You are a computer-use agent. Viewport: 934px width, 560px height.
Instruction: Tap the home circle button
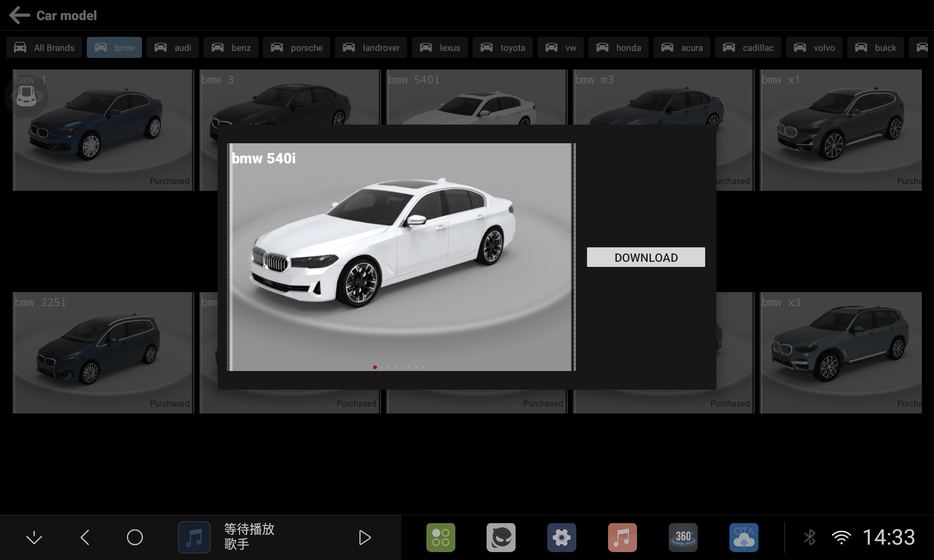tap(135, 538)
